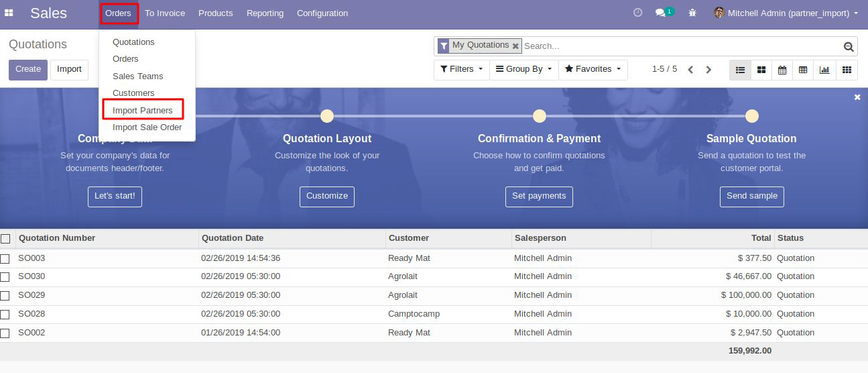Click the Let's start! button
868x373 pixels.
(115, 196)
